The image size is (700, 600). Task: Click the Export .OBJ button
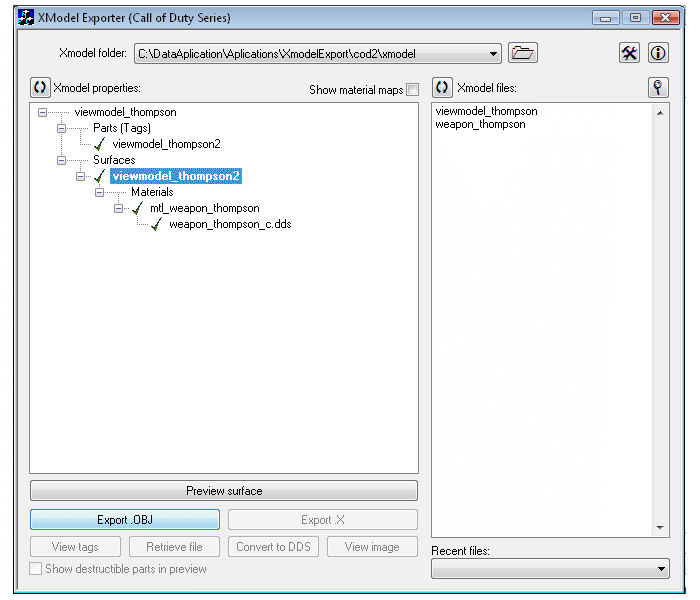(125, 520)
